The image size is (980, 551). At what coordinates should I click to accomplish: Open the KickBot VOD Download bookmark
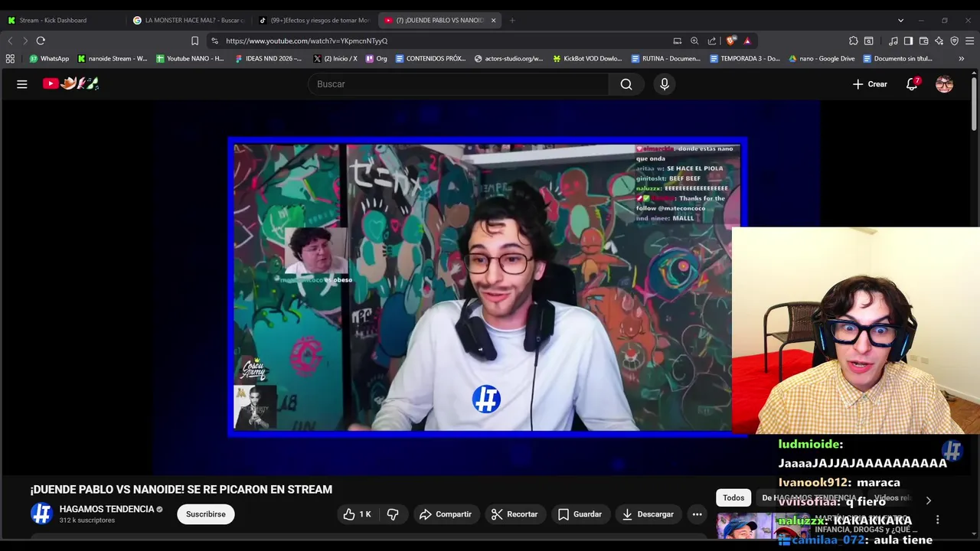point(587,58)
